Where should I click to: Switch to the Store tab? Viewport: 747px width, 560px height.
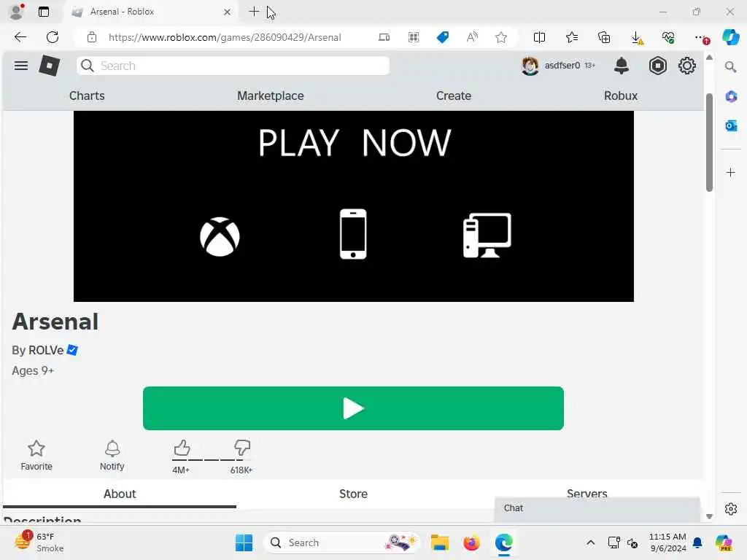(353, 494)
